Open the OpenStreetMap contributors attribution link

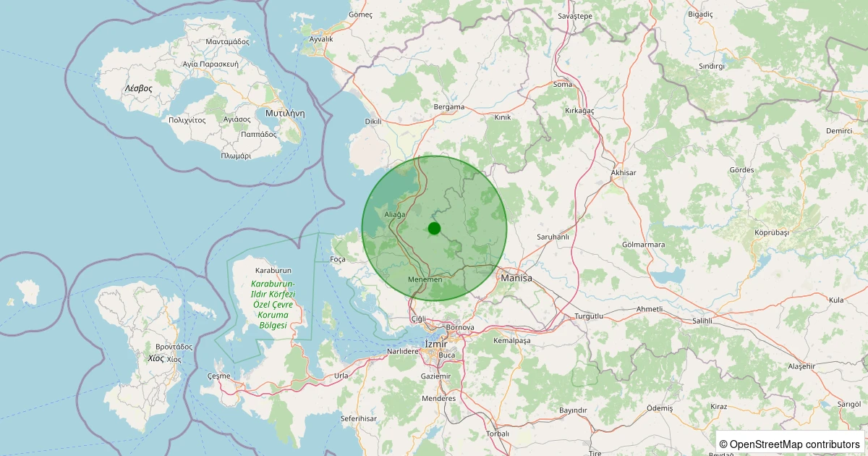coord(794,444)
